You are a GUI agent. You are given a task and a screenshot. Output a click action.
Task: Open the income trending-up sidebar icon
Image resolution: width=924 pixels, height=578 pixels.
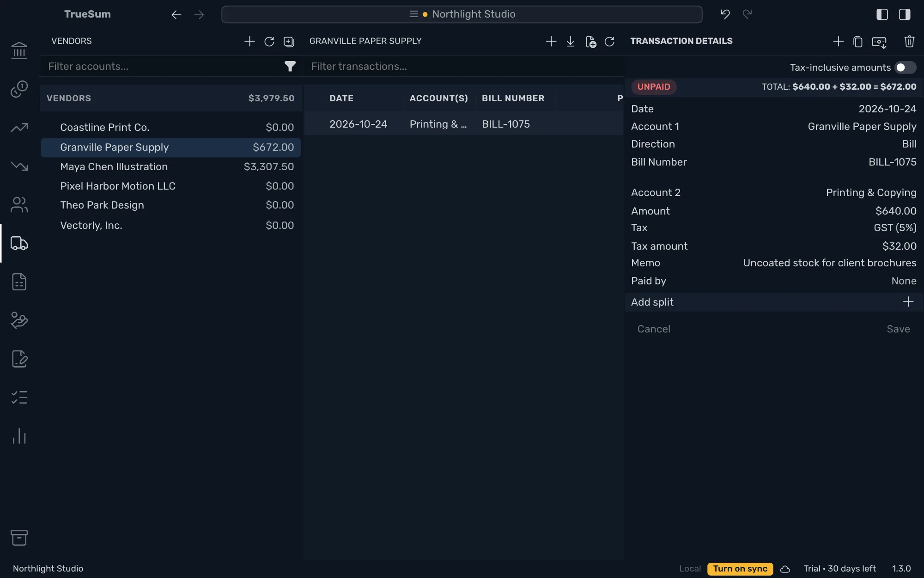tap(19, 128)
